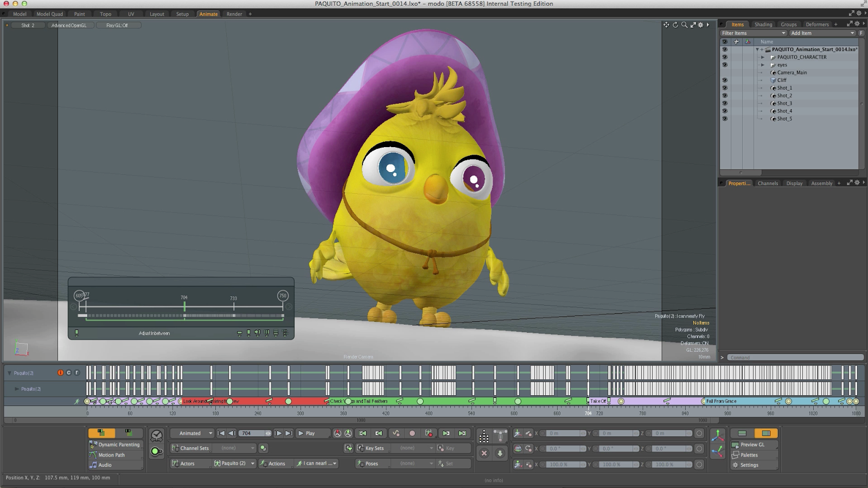Select the Take Off action marker on the timeline
This screenshot has height=488, width=868.
click(599, 401)
